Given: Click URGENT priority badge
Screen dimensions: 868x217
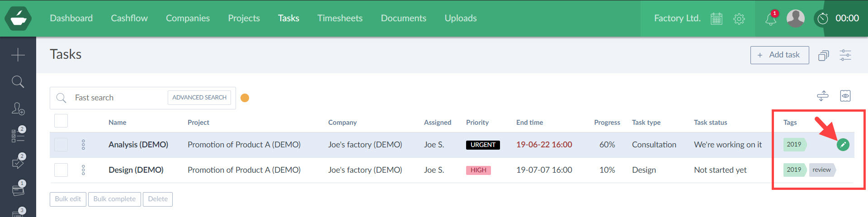Looking at the screenshot, I should [x=483, y=145].
